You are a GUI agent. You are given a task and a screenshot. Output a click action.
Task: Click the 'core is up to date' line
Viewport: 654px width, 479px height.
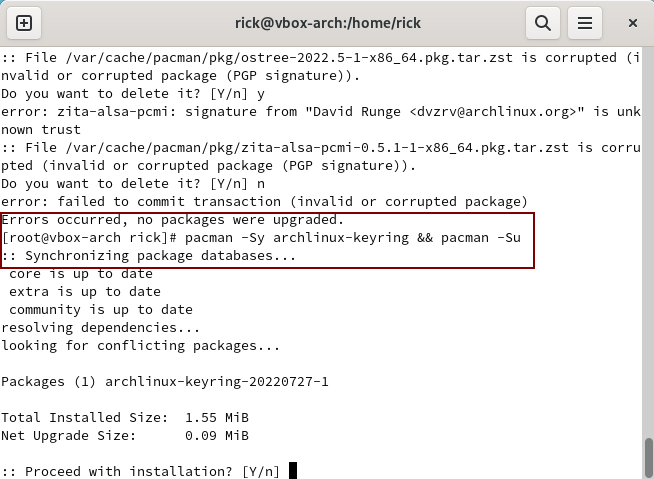[81, 274]
